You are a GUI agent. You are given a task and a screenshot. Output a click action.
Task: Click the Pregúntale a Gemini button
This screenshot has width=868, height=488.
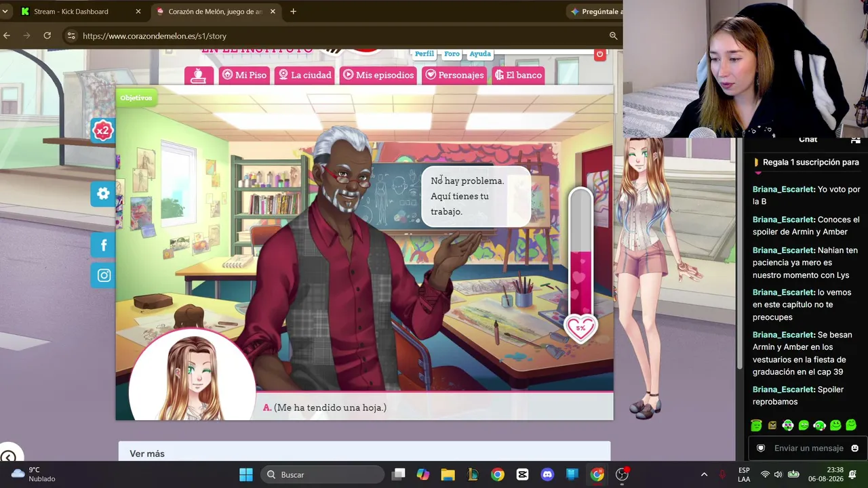[595, 12]
